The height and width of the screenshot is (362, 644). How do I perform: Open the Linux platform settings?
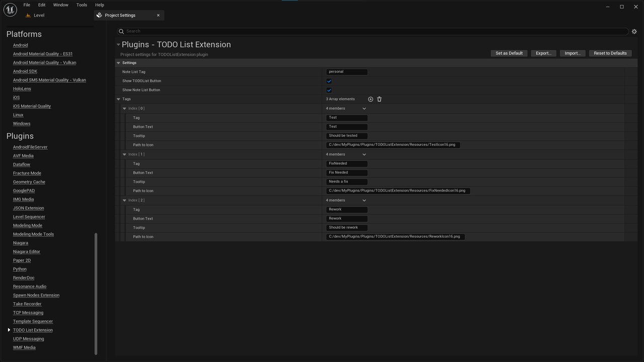[x=18, y=115]
